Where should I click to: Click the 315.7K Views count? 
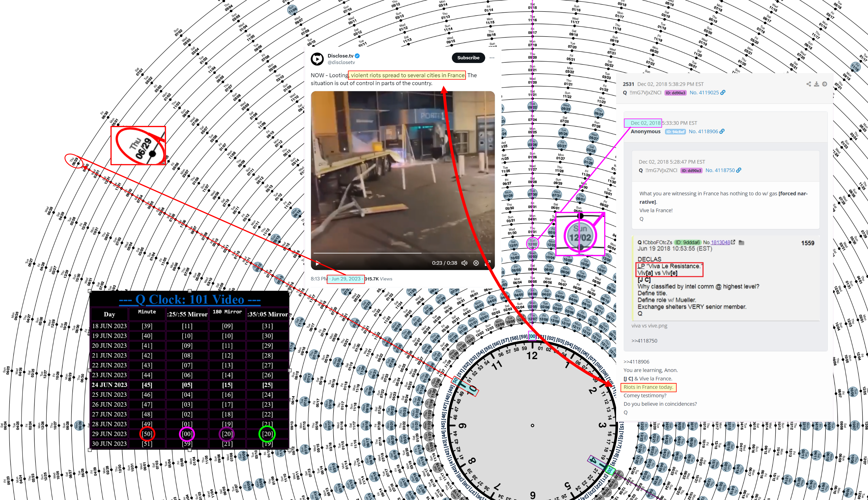[x=378, y=279]
